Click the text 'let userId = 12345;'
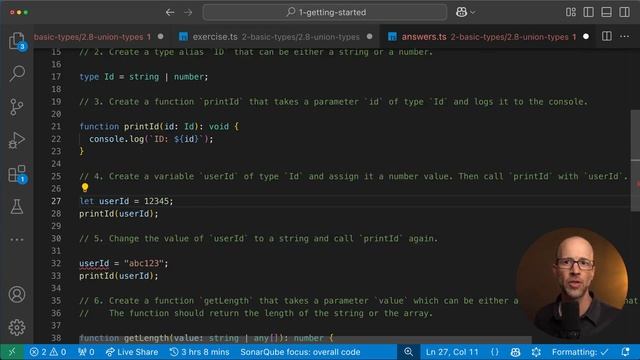 pos(126,201)
